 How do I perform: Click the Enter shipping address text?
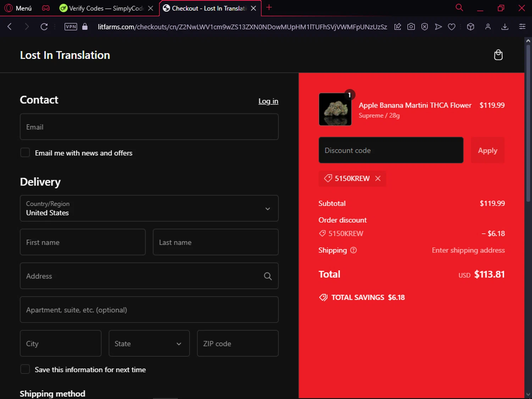point(468,250)
